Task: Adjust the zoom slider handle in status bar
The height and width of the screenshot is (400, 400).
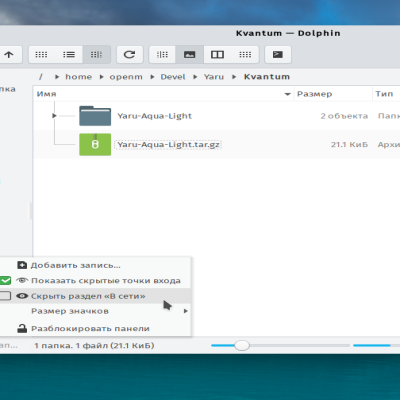Action: tap(242, 345)
